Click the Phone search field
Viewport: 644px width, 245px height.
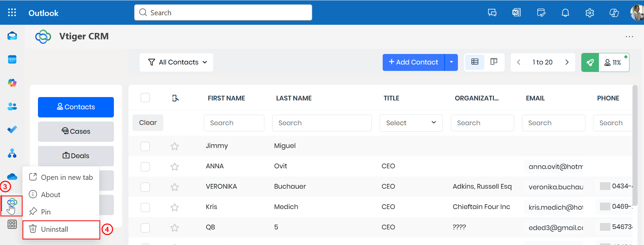pos(612,123)
